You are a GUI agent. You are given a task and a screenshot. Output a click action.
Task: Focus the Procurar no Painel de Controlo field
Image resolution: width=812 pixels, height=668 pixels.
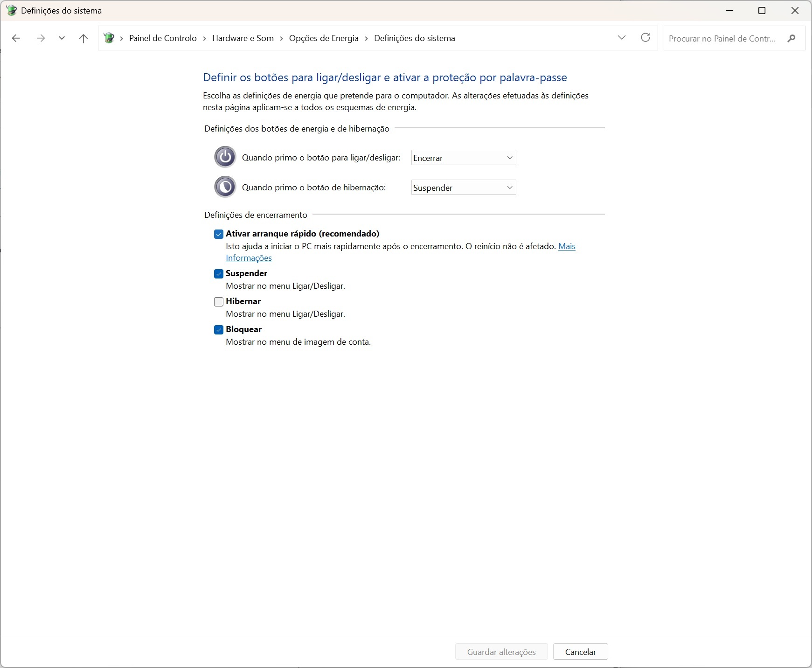point(722,38)
